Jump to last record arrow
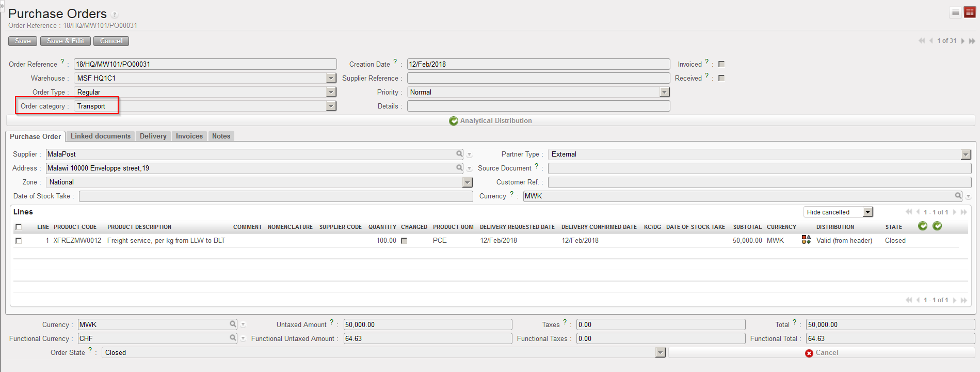Screen dimensions: 980x372 [972, 41]
